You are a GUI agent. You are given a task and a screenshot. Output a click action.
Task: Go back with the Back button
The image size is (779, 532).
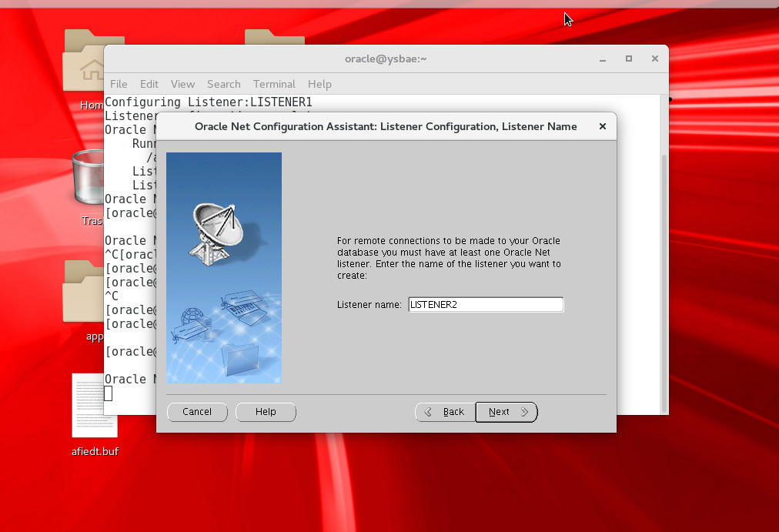445,412
